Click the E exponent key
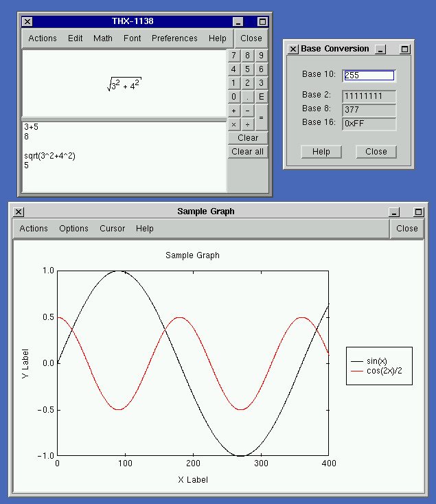The width and height of the screenshot is (436, 504). point(261,97)
